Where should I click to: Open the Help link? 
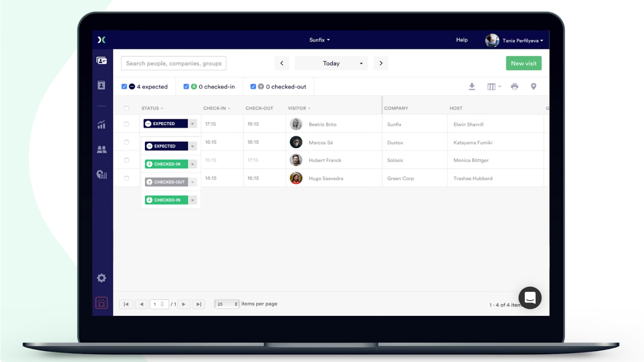[x=462, y=40]
